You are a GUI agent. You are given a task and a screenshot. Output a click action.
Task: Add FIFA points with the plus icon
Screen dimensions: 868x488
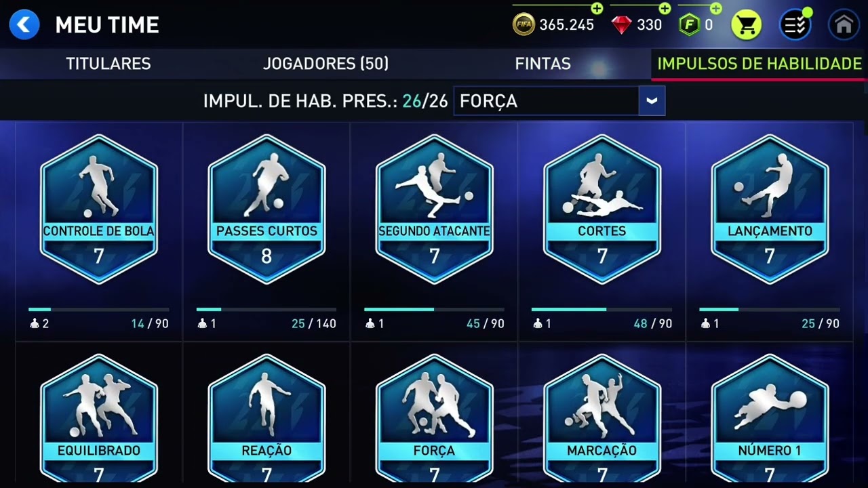(715, 8)
